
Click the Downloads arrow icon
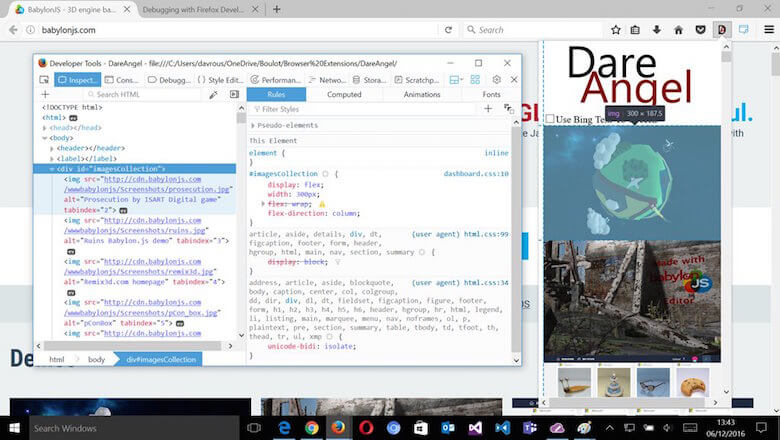coord(659,30)
